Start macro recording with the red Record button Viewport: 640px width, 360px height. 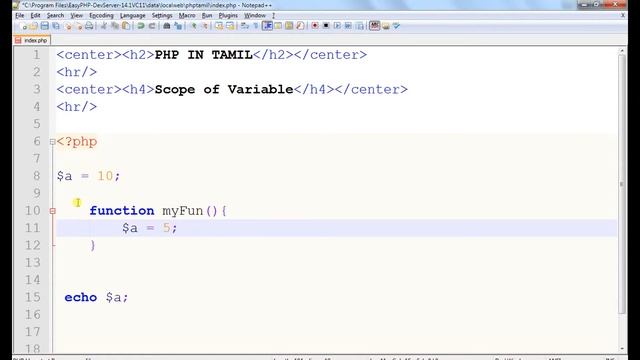point(315,26)
